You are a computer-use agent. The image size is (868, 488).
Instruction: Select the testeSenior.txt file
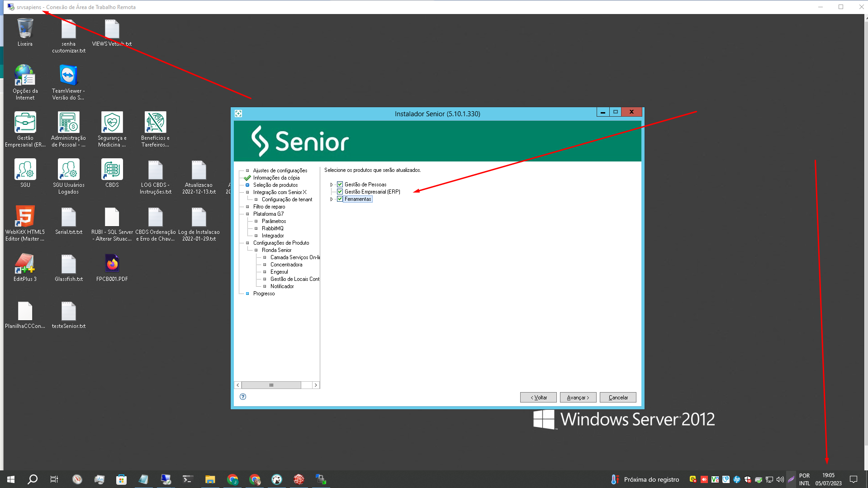(x=69, y=314)
